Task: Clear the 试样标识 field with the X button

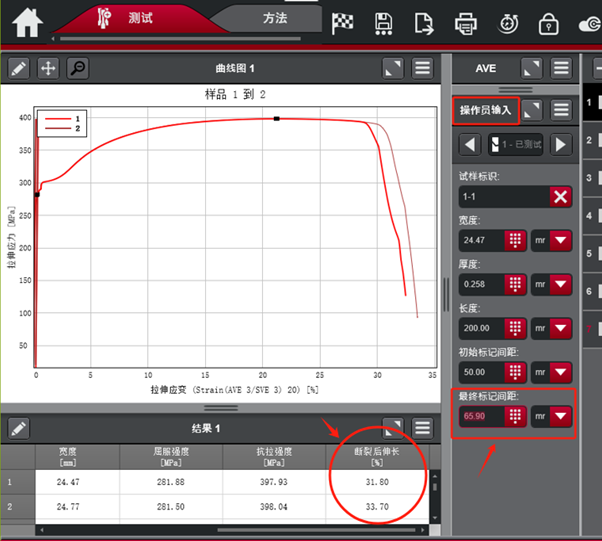Action: pyautogui.click(x=560, y=197)
